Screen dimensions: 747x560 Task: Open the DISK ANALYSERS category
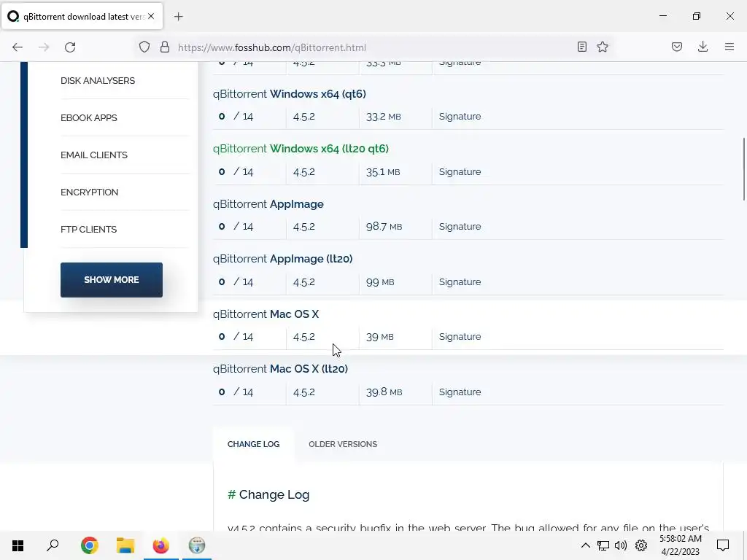tap(98, 80)
